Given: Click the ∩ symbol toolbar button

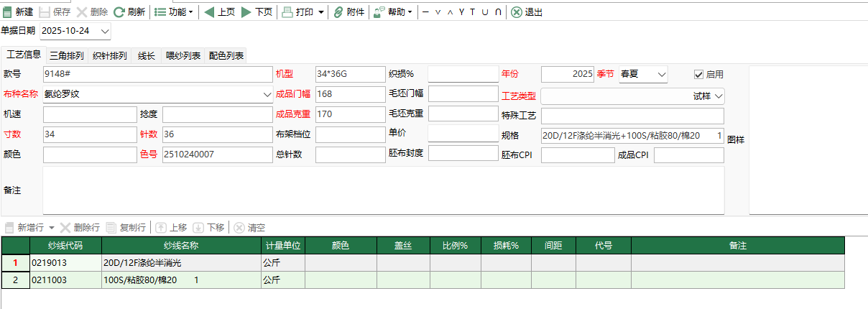Looking at the screenshot, I should (x=498, y=12).
